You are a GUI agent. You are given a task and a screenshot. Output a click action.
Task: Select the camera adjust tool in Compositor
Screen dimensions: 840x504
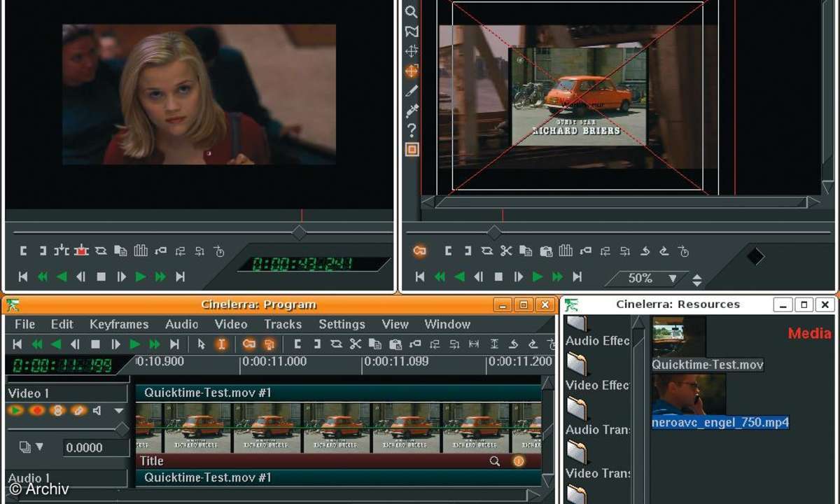point(412,51)
